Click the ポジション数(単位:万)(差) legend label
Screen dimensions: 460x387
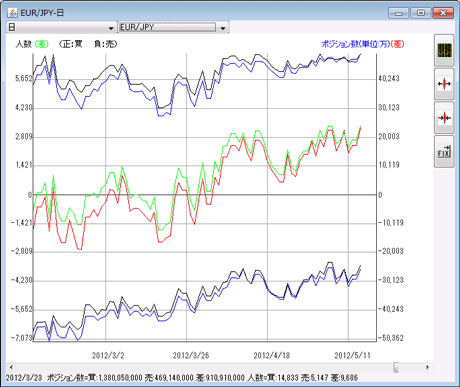pos(363,44)
